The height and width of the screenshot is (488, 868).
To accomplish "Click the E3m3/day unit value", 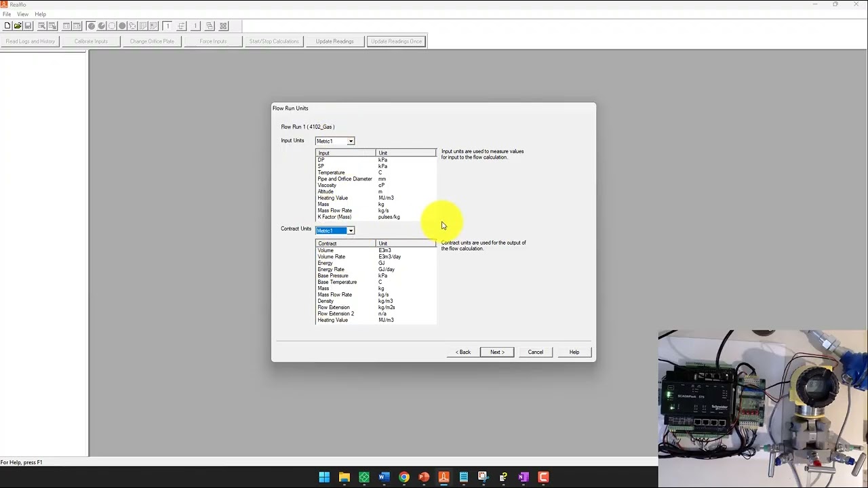I will click(390, 257).
